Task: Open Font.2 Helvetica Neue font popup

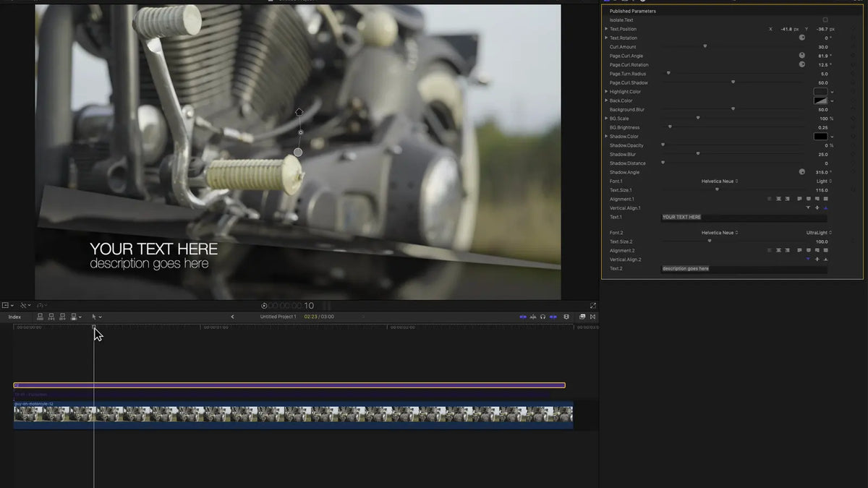Action: click(x=720, y=233)
